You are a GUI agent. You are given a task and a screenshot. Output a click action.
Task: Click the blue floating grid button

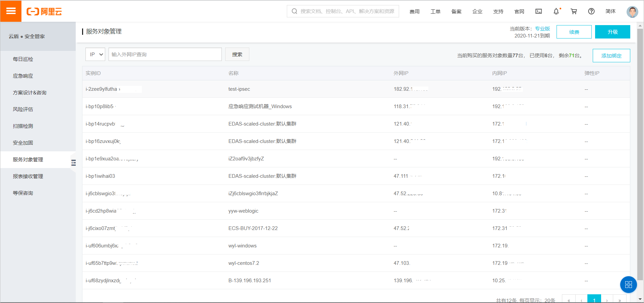(x=629, y=285)
